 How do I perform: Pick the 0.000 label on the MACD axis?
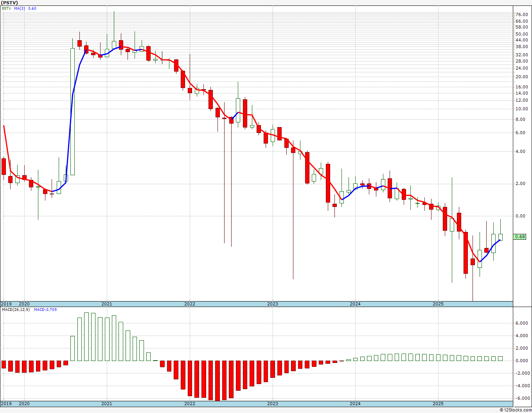pos(522,361)
